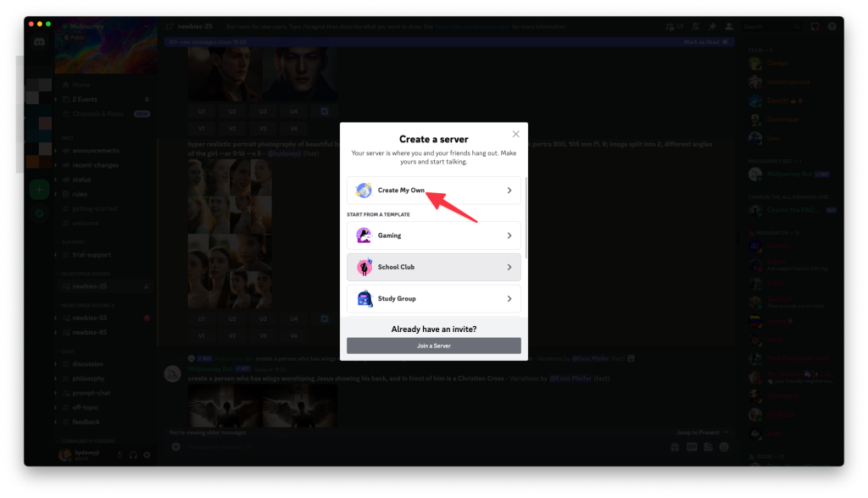Open the feedback channel

pos(105,422)
